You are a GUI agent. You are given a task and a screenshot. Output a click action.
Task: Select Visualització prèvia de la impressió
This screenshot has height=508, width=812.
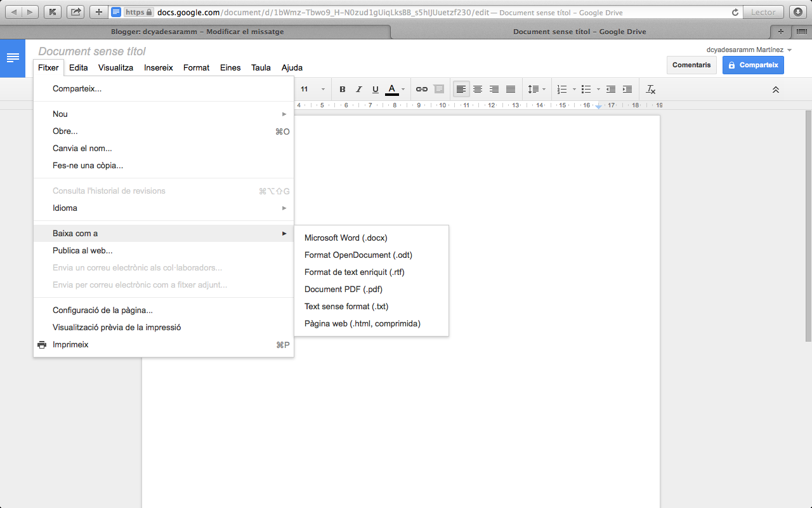[x=164, y=328]
